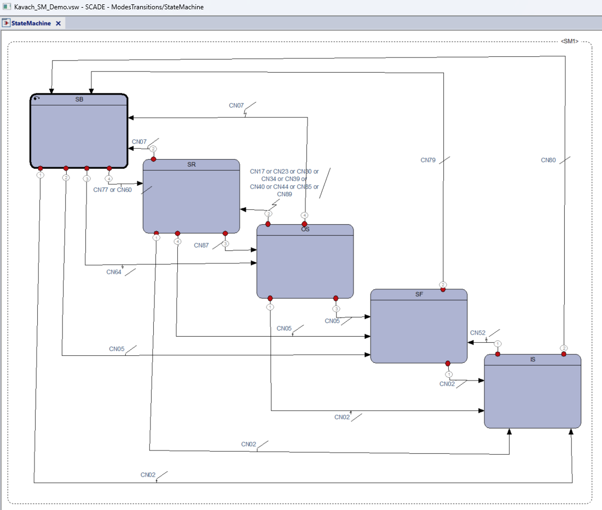Viewport: 602px width, 510px height.
Task: Select the IS state header
Action: pos(533,359)
